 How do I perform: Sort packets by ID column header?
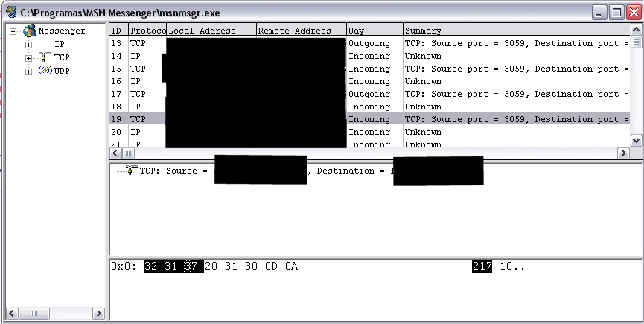pyautogui.click(x=118, y=31)
